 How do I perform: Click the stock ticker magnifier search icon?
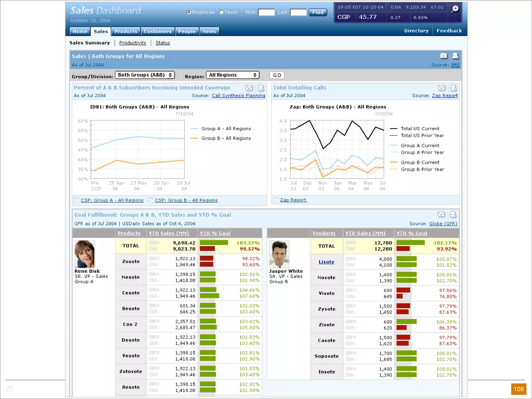pyautogui.click(x=455, y=9)
